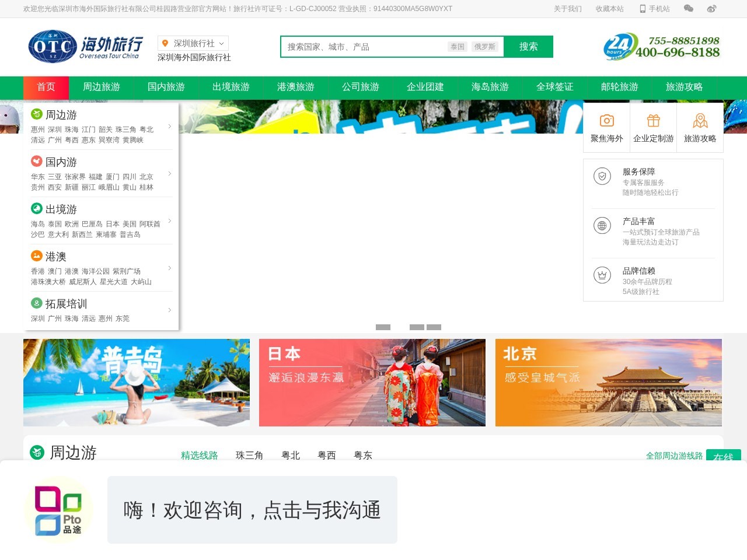The image size is (747, 560).
Task: Open the 全部周边游线路 link
Action: (x=675, y=457)
